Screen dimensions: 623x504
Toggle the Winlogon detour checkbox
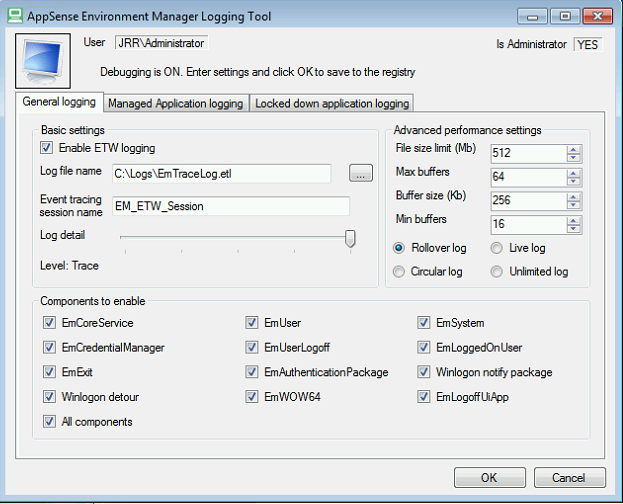pos(49,397)
